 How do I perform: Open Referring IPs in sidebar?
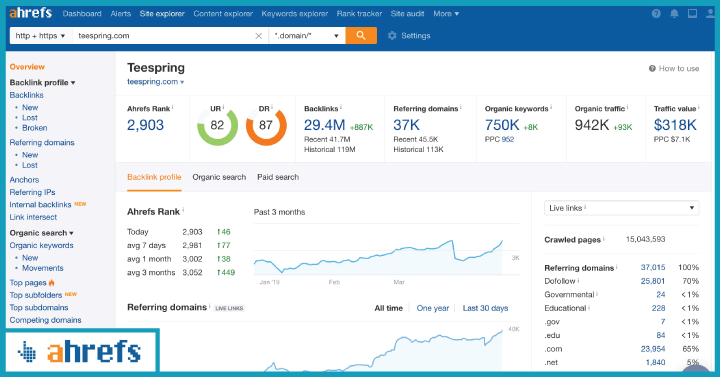[x=32, y=192]
